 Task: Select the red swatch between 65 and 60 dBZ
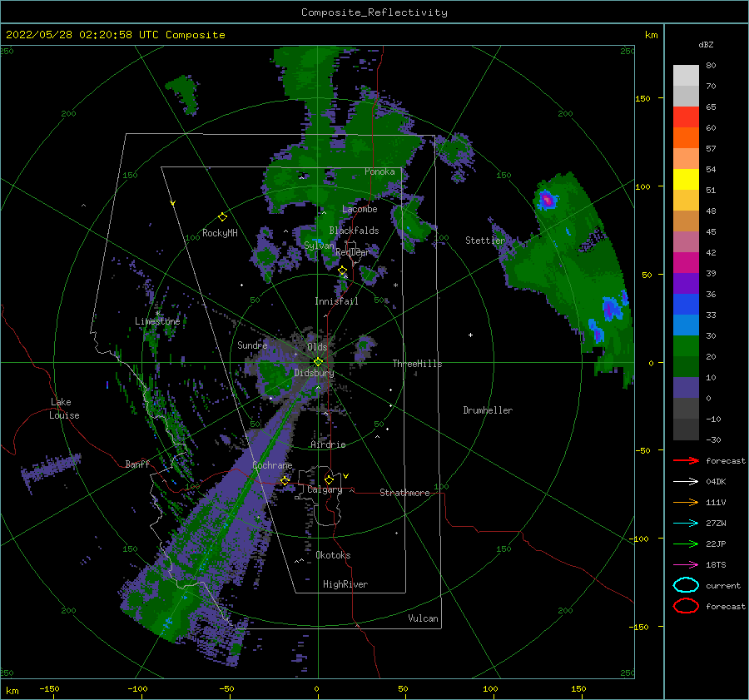click(686, 117)
